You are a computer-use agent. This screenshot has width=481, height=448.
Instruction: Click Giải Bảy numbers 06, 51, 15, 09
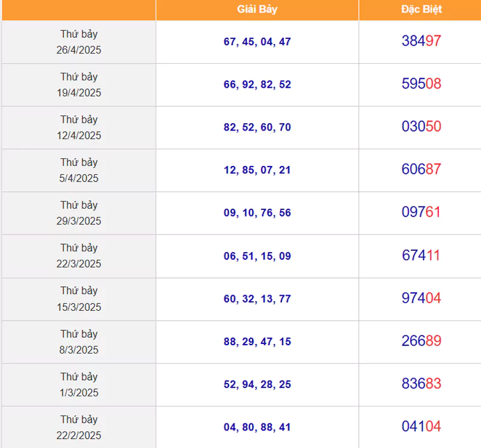pos(257,256)
